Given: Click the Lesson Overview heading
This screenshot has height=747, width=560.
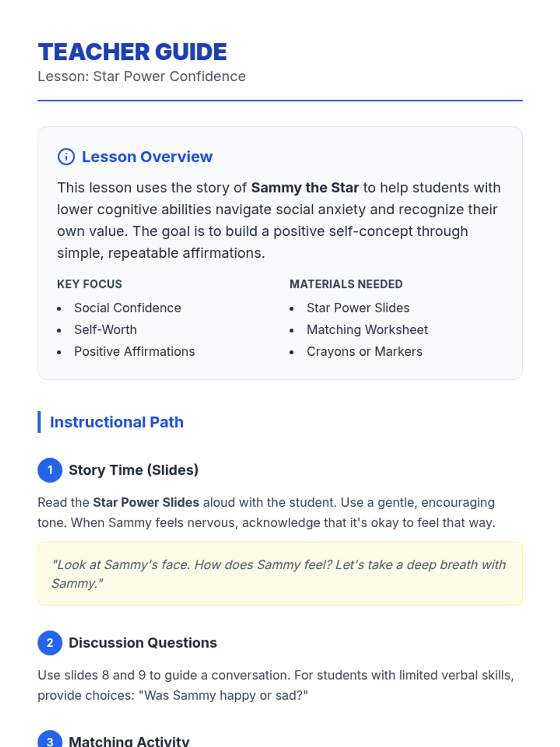Looking at the screenshot, I should pyautogui.click(x=147, y=157).
